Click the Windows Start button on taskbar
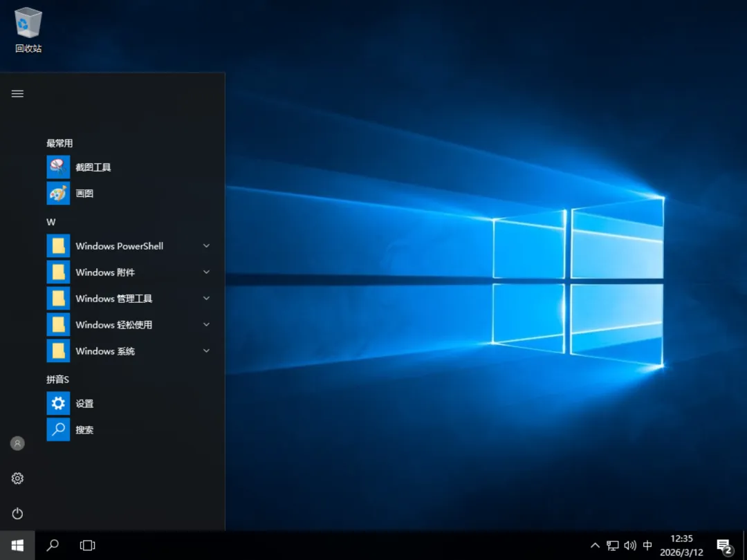The height and width of the screenshot is (560, 747). [17, 545]
